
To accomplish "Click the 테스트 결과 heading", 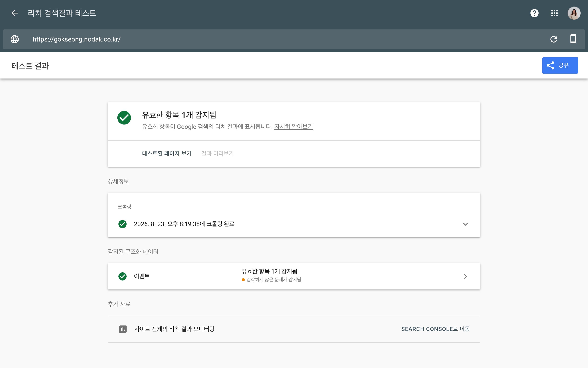I will tap(30, 66).
